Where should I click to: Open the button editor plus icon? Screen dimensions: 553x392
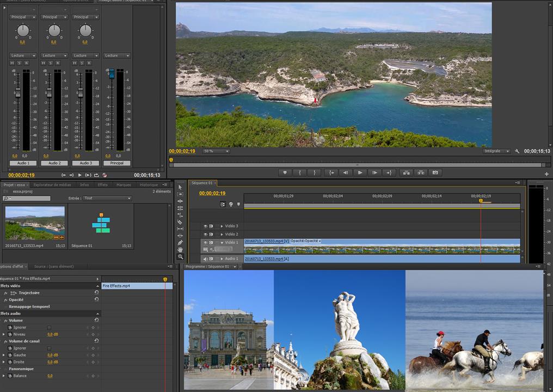[546, 174]
